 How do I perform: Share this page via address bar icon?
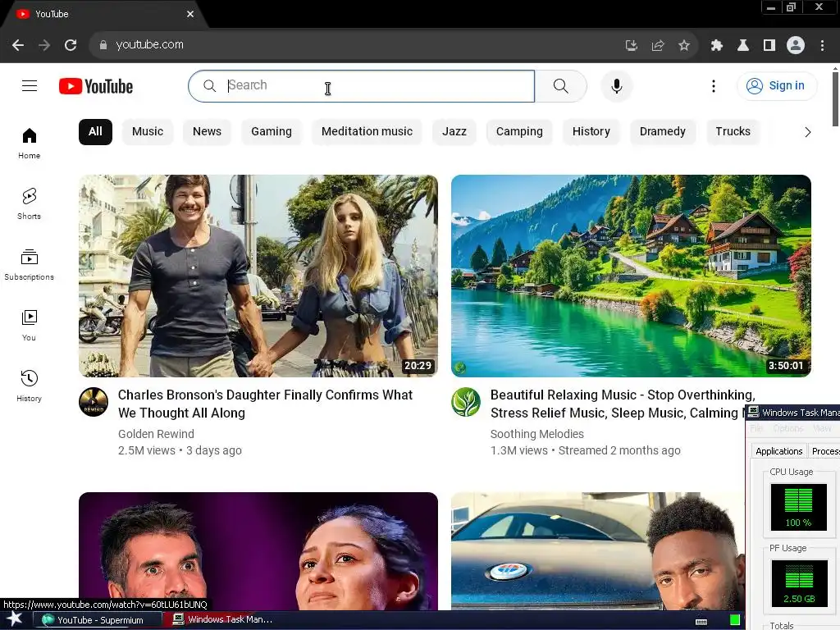(658, 46)
